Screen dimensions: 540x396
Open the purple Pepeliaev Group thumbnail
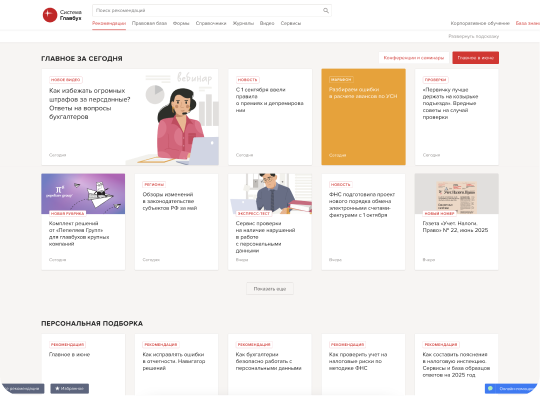pos(83,194)
